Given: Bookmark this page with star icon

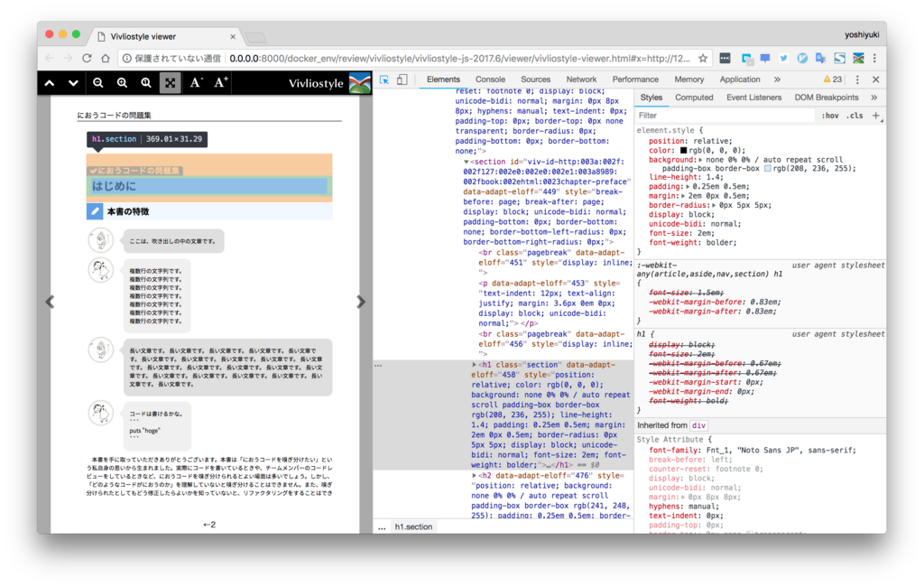Looking at the screenshot, I should click(702, 58).
